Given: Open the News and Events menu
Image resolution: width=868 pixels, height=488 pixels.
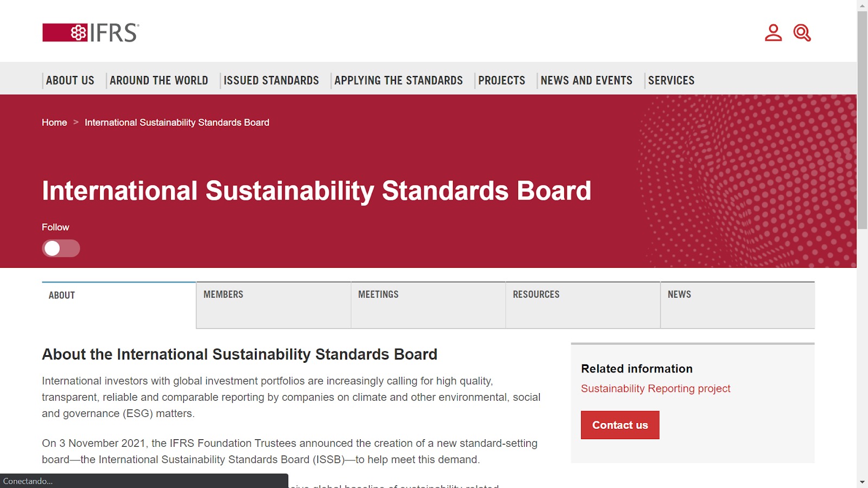Looking at the screenshot, I should coord(586,80).
